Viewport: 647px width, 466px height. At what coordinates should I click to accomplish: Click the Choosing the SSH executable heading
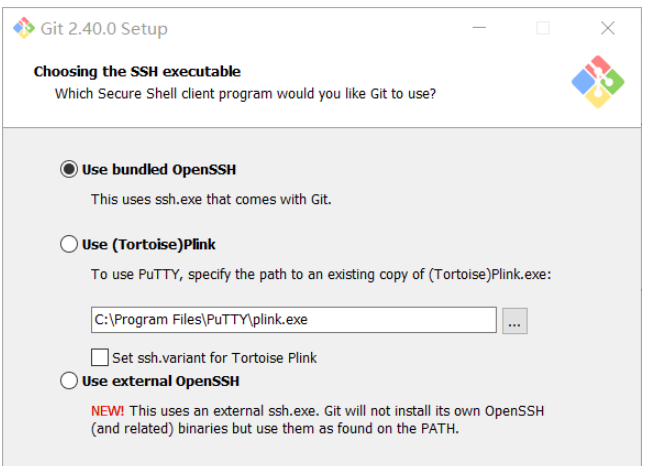point(137,71)
